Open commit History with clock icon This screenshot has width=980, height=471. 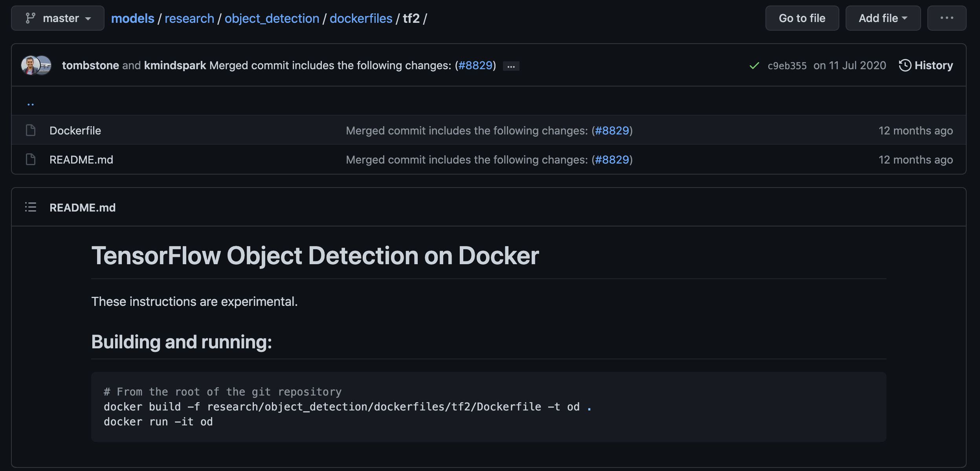tap(926, 65)
